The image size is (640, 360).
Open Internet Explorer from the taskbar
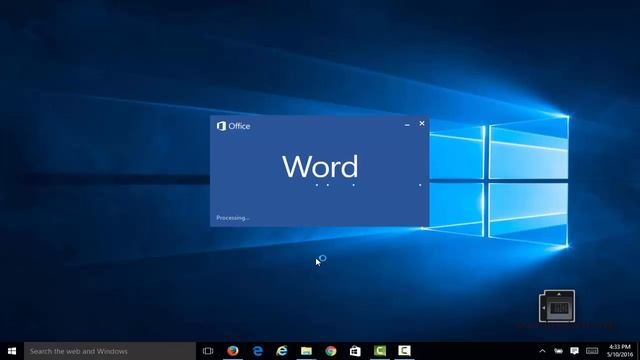pyautogui.click(x=282, y=351)
